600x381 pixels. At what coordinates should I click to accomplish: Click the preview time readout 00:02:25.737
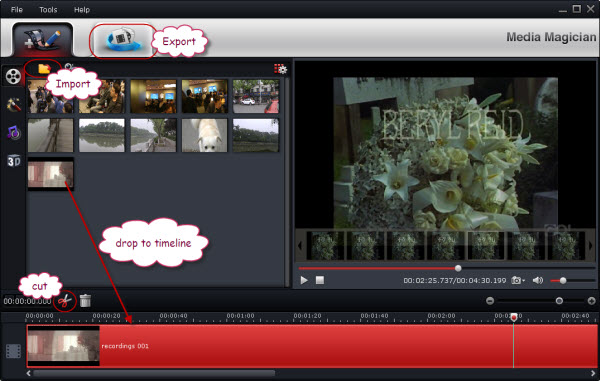428,280
